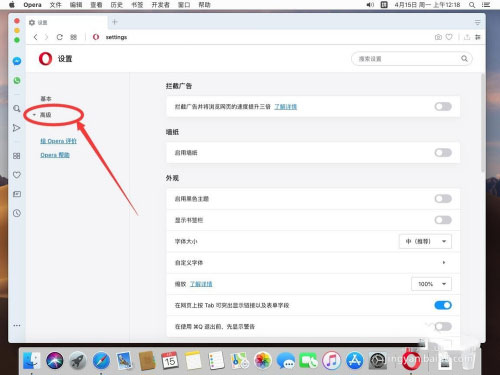
Task: Open Photos from the Dock
Action: pos(263,360)
